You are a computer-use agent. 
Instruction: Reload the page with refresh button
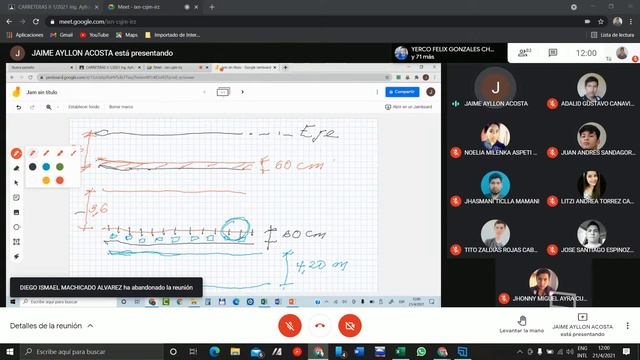pos(36,22)
